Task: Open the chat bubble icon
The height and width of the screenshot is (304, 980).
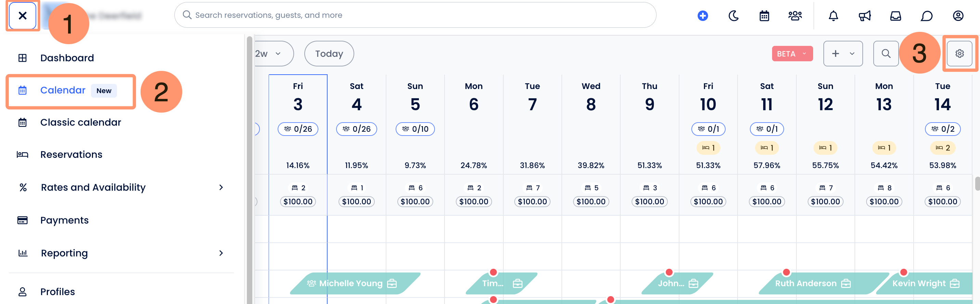Action: tap(926, 16)
